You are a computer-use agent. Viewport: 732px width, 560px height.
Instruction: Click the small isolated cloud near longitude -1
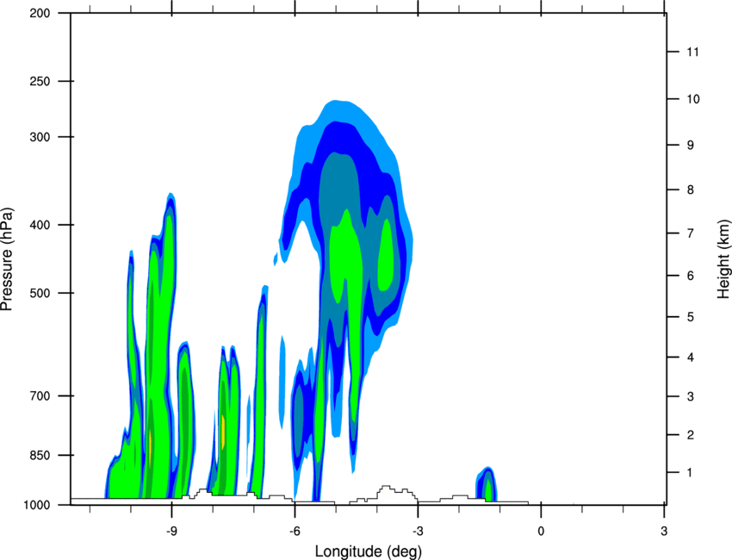click(487, 484)
